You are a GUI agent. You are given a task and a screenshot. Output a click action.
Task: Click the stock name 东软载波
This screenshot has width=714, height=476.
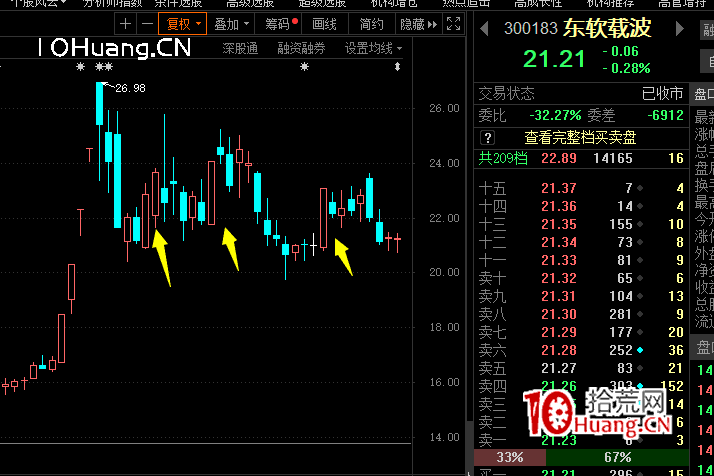(607, 28)
